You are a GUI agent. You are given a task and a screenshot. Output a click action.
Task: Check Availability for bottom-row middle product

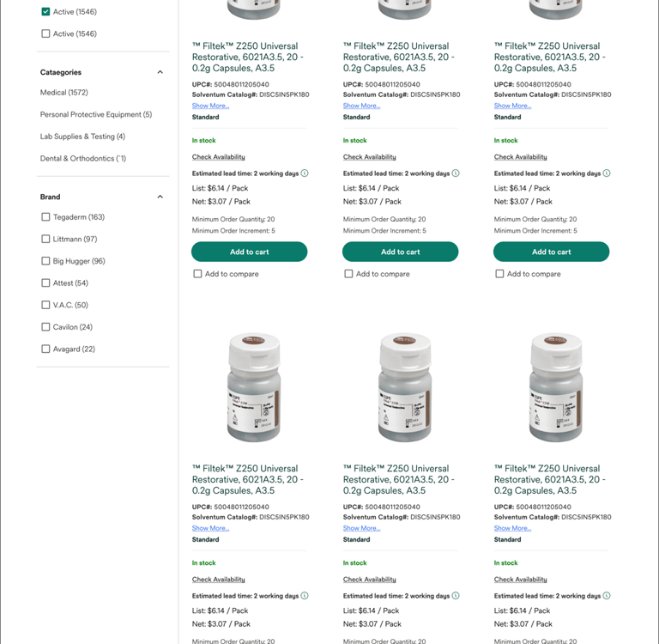pos(370,580)
